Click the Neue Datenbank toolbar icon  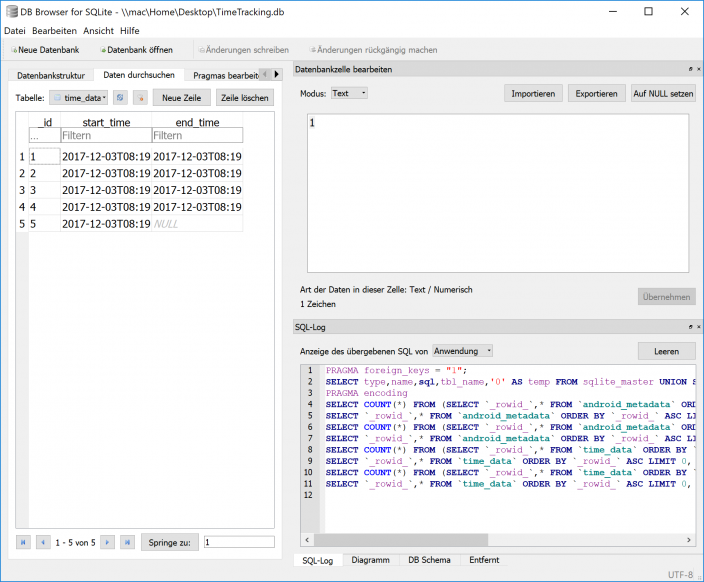click(14, 49)
